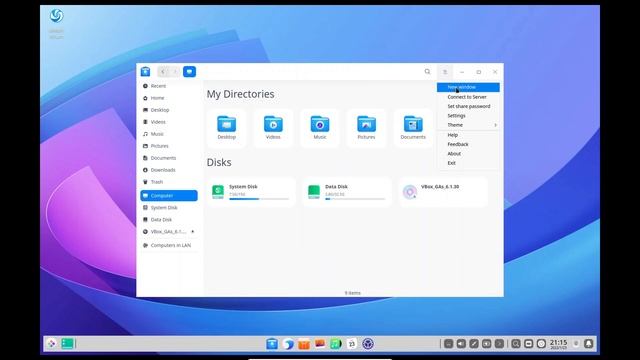
Task: Open the notifications bell icon
Action: coord(589,344)
